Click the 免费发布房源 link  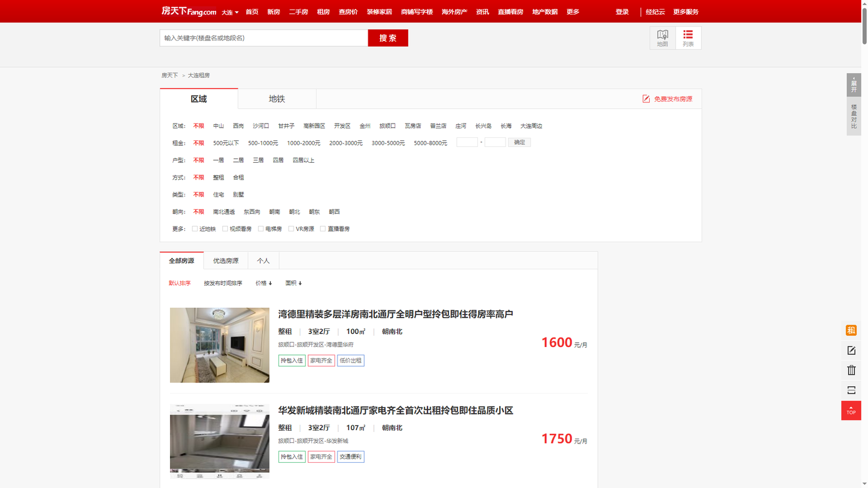[673, 99]
